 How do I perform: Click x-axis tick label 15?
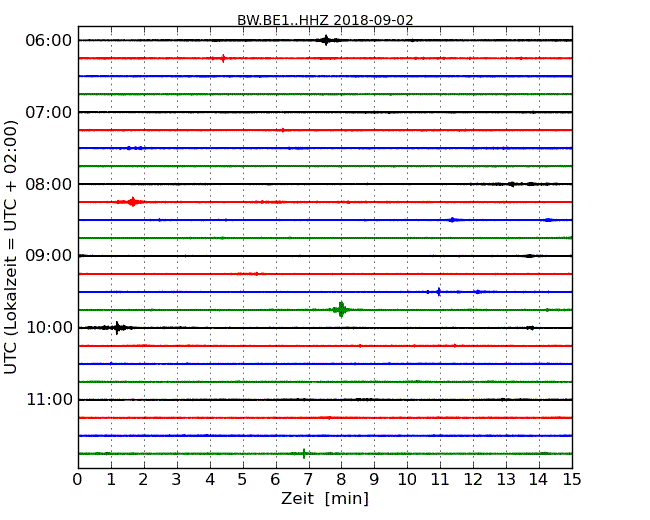click(572, 479)
